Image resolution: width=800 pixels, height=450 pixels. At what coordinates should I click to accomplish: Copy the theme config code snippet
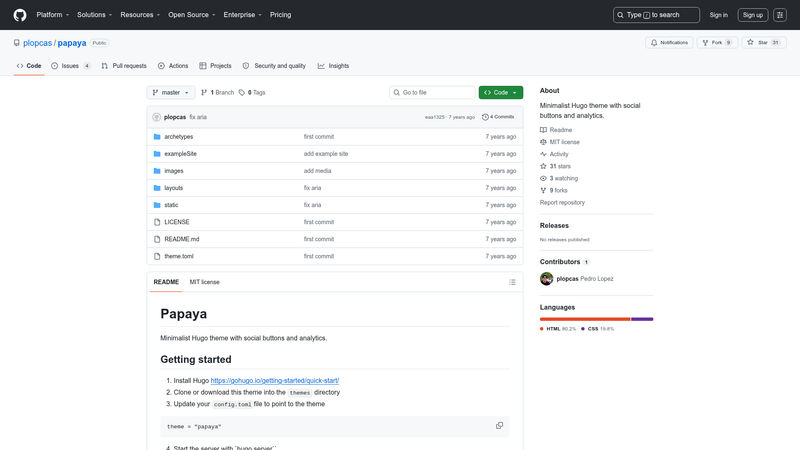499,426
